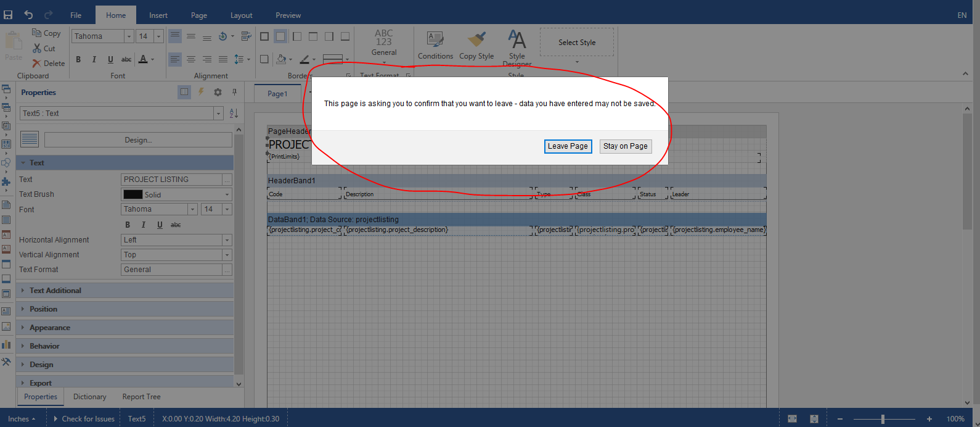
Task: Open the Preview tab
Action: 288,15
